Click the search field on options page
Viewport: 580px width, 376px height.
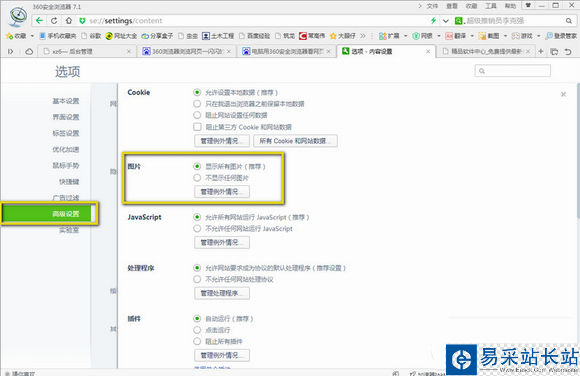513,71
